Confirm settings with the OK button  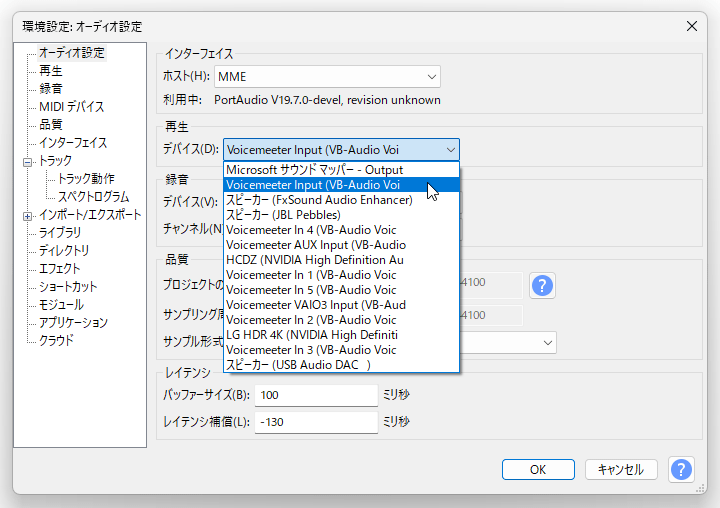538,469
